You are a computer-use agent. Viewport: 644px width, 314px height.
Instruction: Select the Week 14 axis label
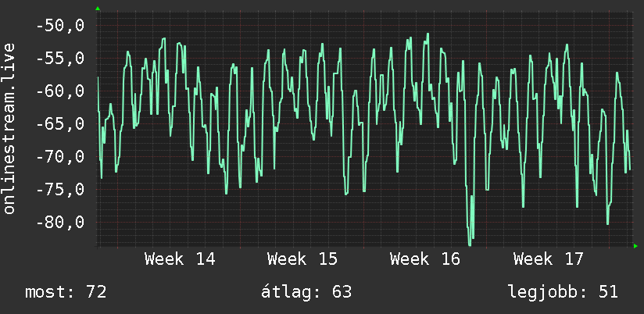click(x=180, y=259)
